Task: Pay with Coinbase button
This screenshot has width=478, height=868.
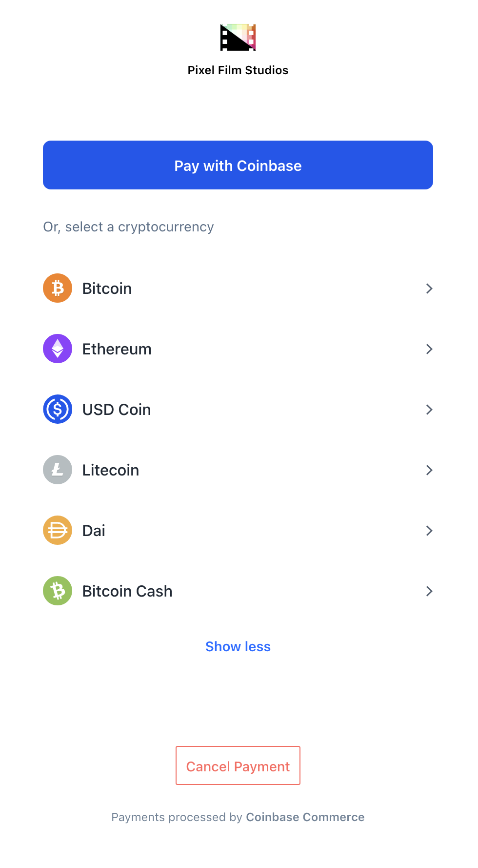Action: pos(238,165)
